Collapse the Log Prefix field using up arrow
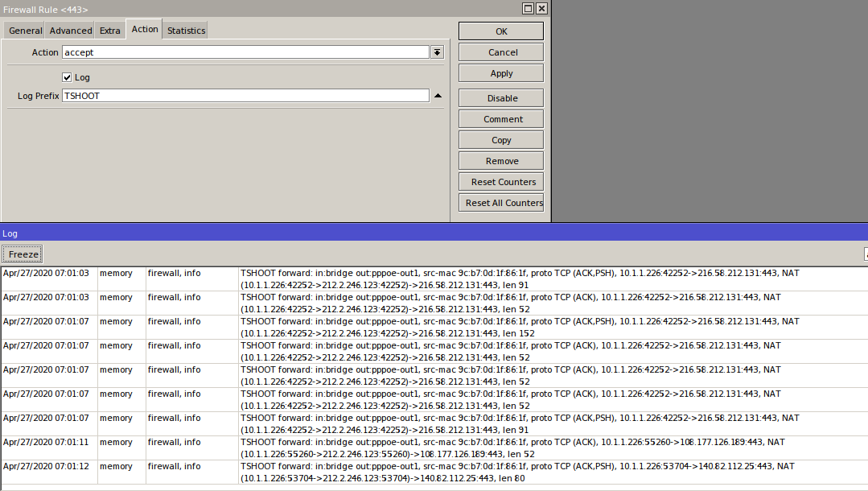The width and height of the screenshot is (868, 491). [438, 96]
